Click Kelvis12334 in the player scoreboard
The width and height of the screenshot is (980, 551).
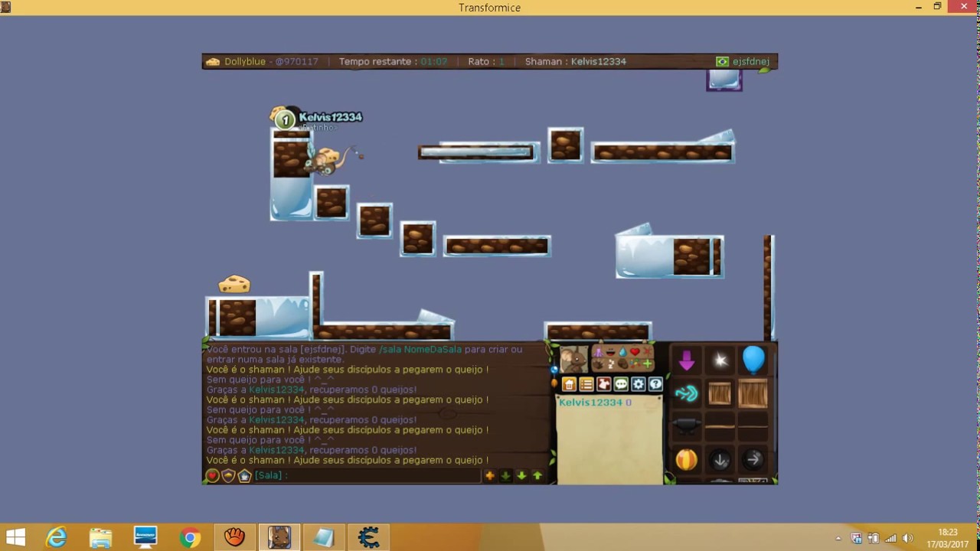590,402
